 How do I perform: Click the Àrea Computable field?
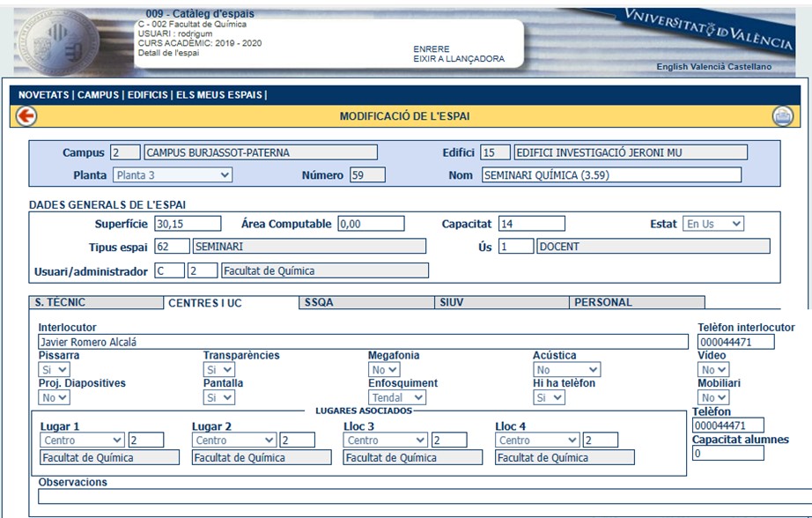click(372, 224)
